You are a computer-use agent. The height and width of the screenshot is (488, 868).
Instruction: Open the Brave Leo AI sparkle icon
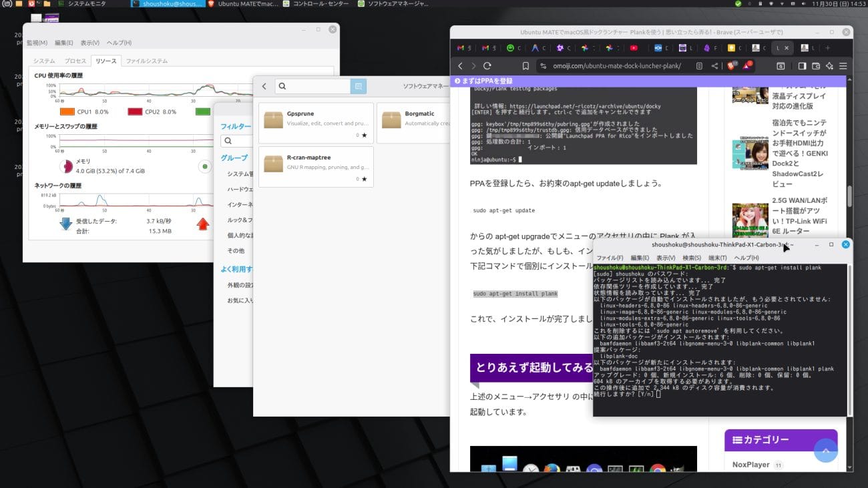(x=829, y=66)
